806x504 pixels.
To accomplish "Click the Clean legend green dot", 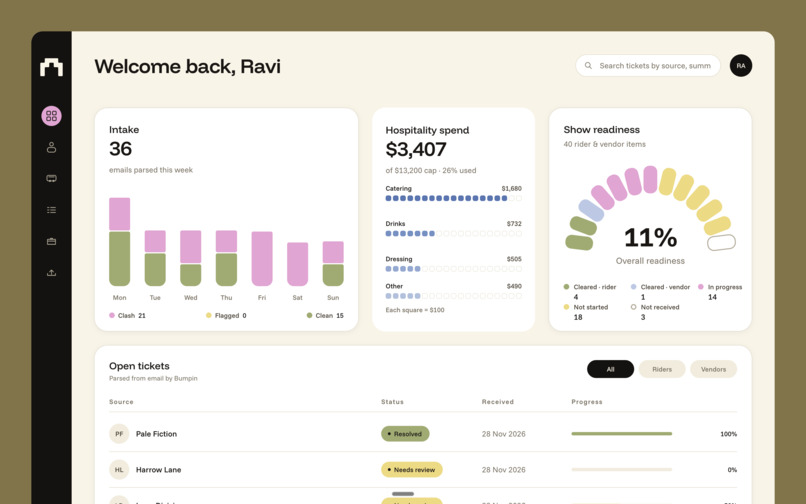I will [309, 315].
